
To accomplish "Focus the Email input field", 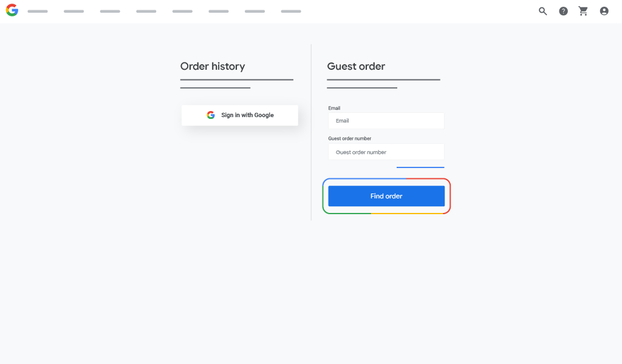I will 386,121.
